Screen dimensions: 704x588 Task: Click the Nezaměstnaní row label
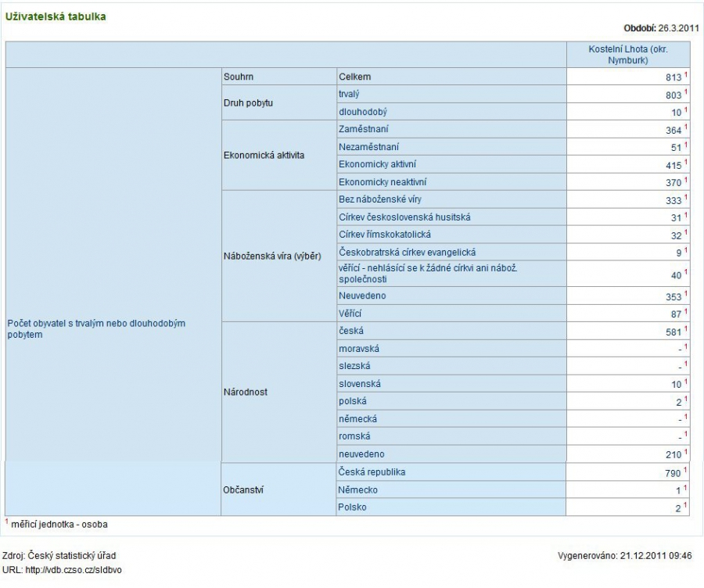coord(368,147)
